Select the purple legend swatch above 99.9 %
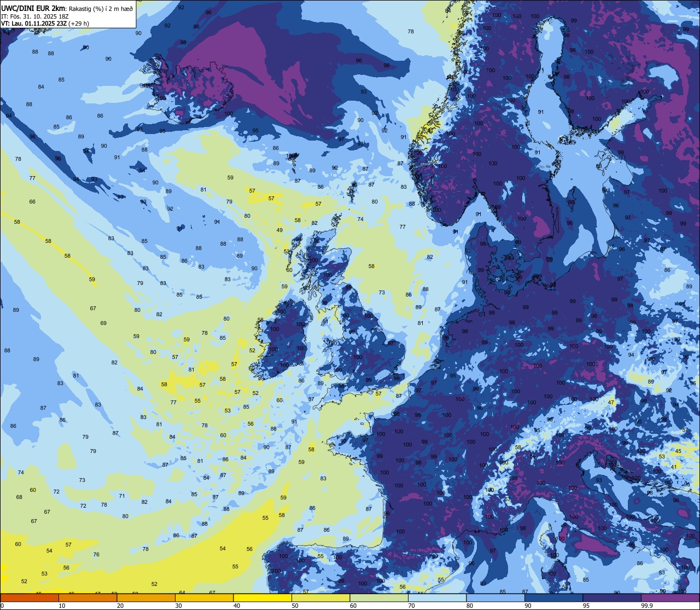This screenshot has height=610, width=700. [670, 597]
